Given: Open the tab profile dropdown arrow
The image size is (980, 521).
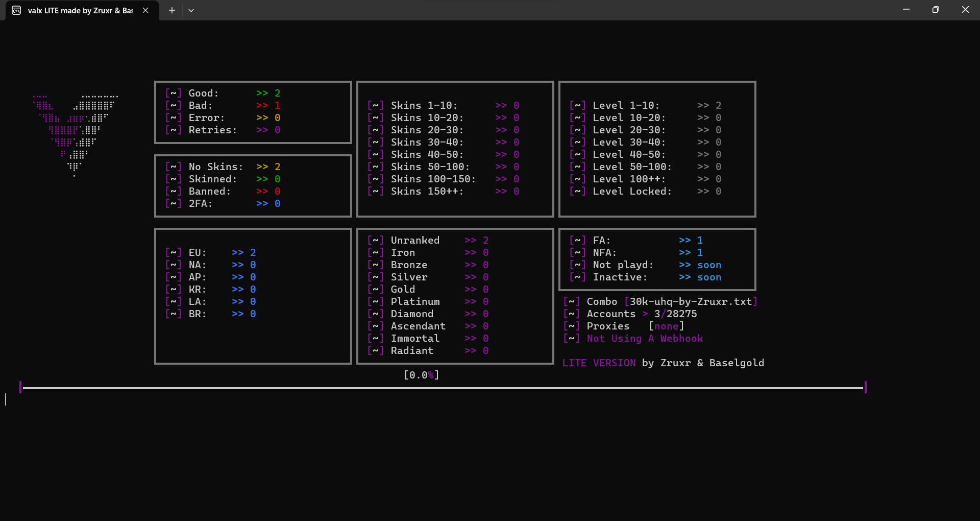Looking at the screenshot, I should pos(191,10).
